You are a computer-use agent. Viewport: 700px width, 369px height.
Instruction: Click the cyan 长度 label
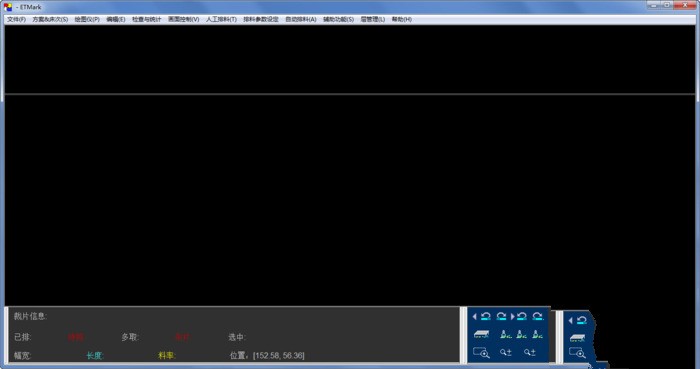95,356
